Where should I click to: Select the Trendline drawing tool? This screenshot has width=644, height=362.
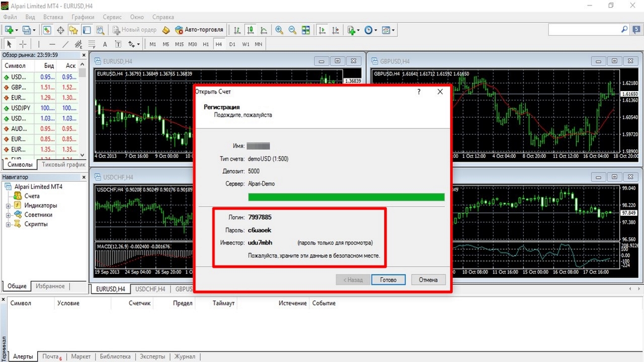65,44
